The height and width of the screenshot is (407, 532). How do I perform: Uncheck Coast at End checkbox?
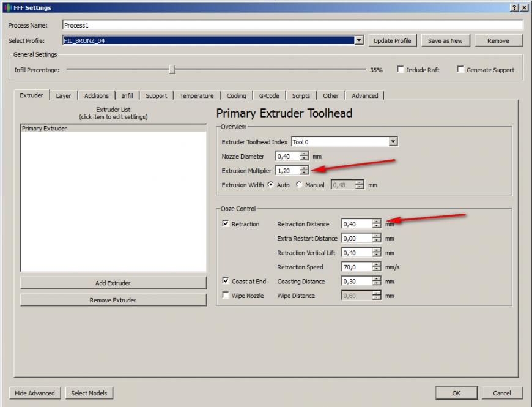[x=226, y=281]
